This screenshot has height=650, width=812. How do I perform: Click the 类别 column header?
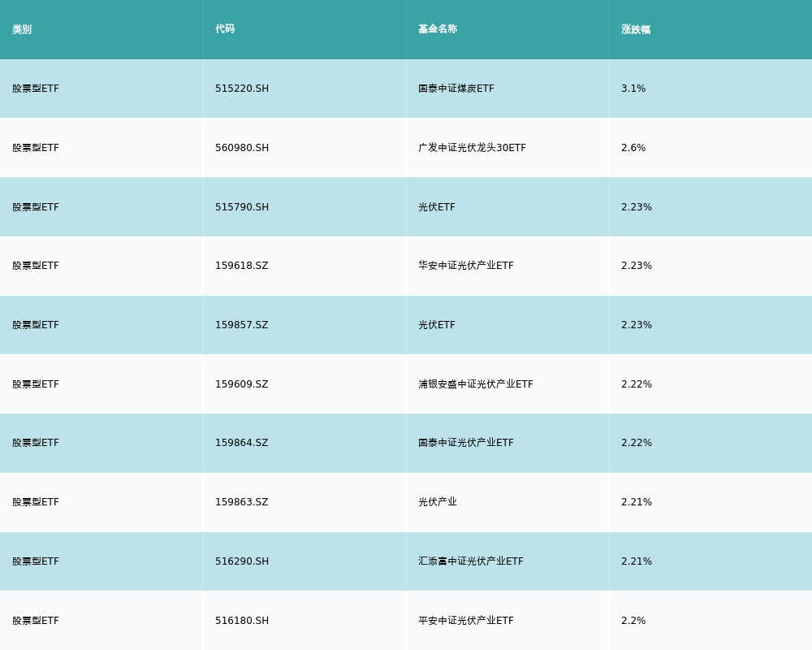point(22,29)
